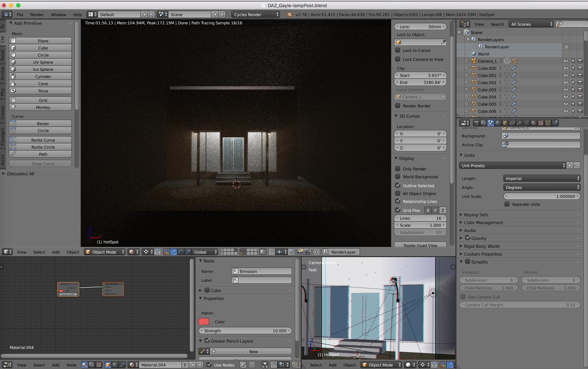Screen dimensions: 588x369
Task: Open the Constraints properties tab (chain icon)
Action: click(512, 123)
